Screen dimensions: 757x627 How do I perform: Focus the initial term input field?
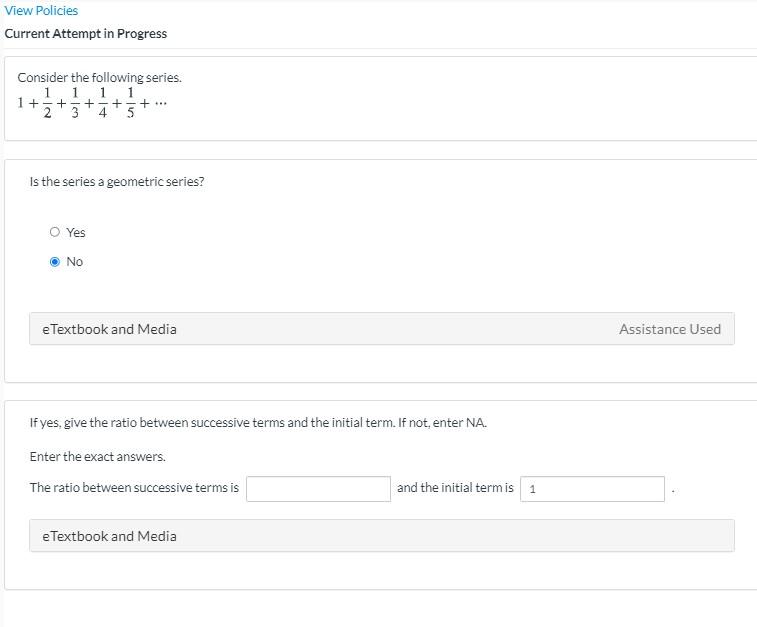(x=592, y=489)
